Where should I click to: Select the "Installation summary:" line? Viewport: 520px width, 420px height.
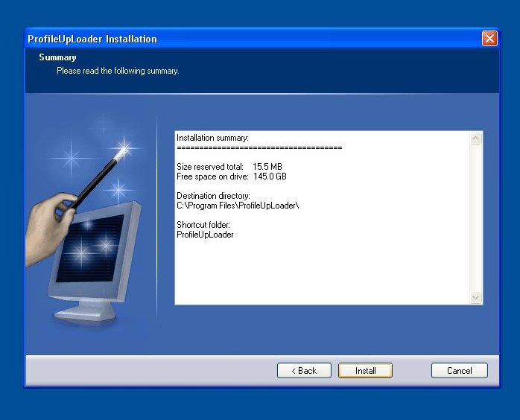(x=212, y=138)
